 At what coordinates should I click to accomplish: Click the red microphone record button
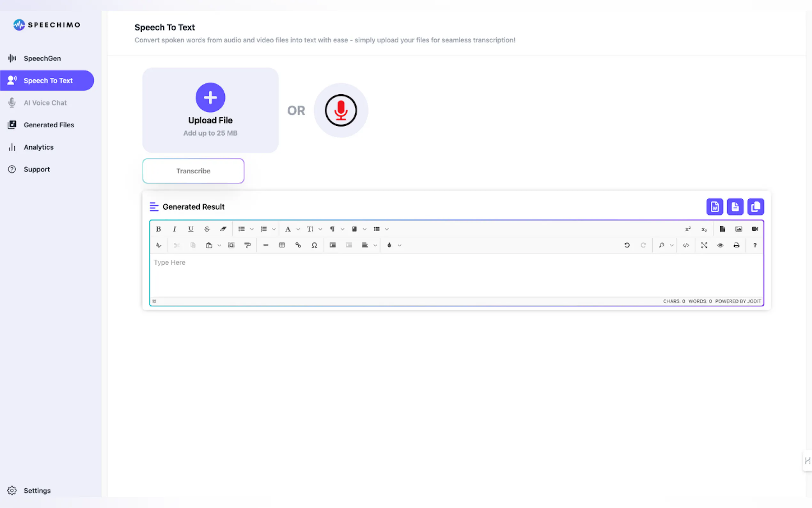click(340, 110)
